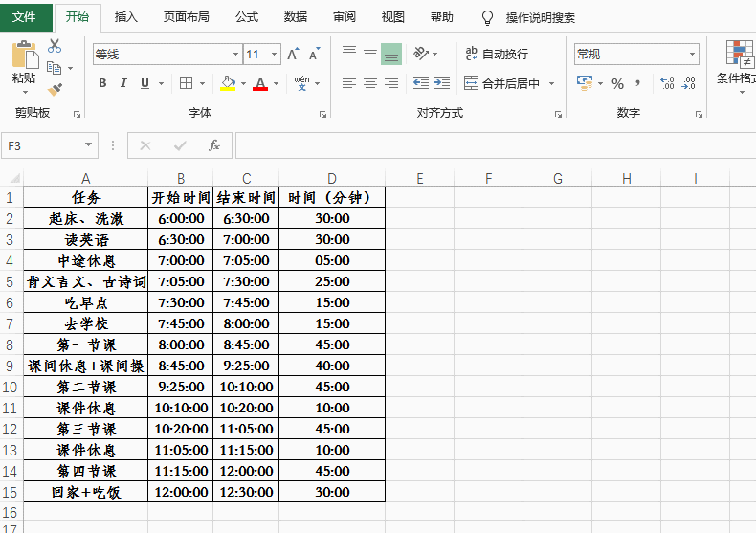Viewport: 756px width, 533px height.
Task: Click the Paste clipboard icon
Action: pos(25,55)
